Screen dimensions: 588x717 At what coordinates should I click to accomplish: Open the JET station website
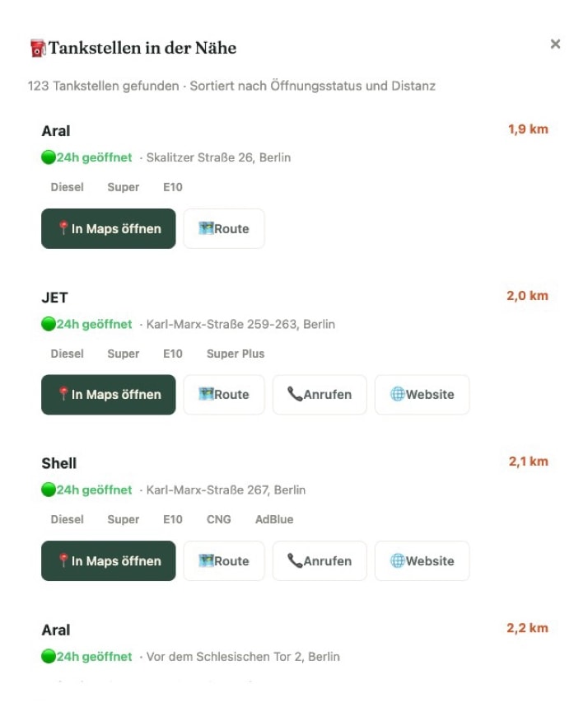pos(422,395)
